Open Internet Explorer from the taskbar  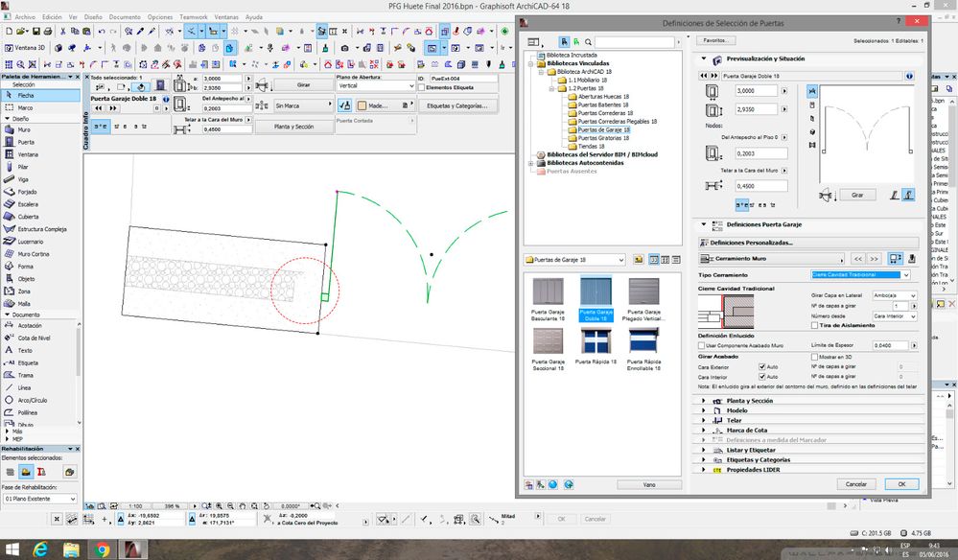point(40,548)
